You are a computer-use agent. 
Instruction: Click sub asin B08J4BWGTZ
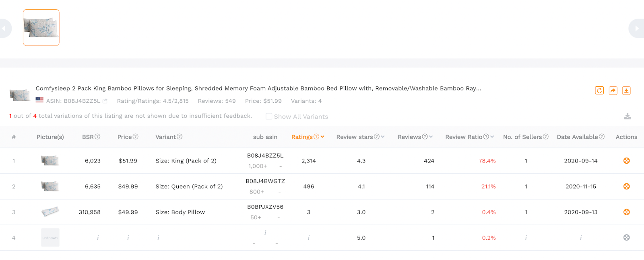point(265,181)
